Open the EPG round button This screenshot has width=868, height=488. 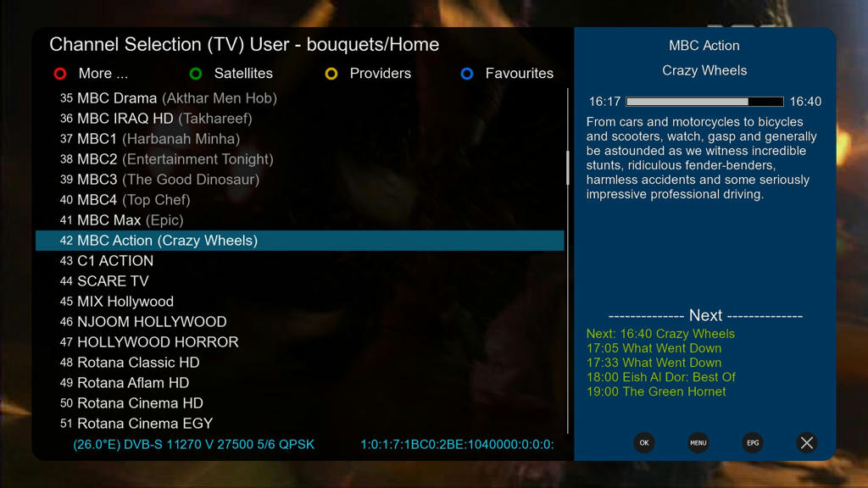tap(753, 442)
